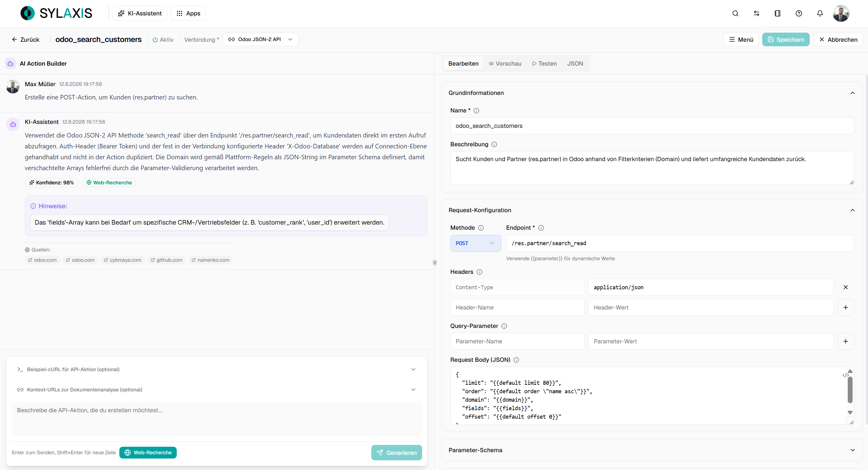The width and height of the screenshot is (868, 470).
Task: Go back with Zurück
Action: [x=26, y=40]
